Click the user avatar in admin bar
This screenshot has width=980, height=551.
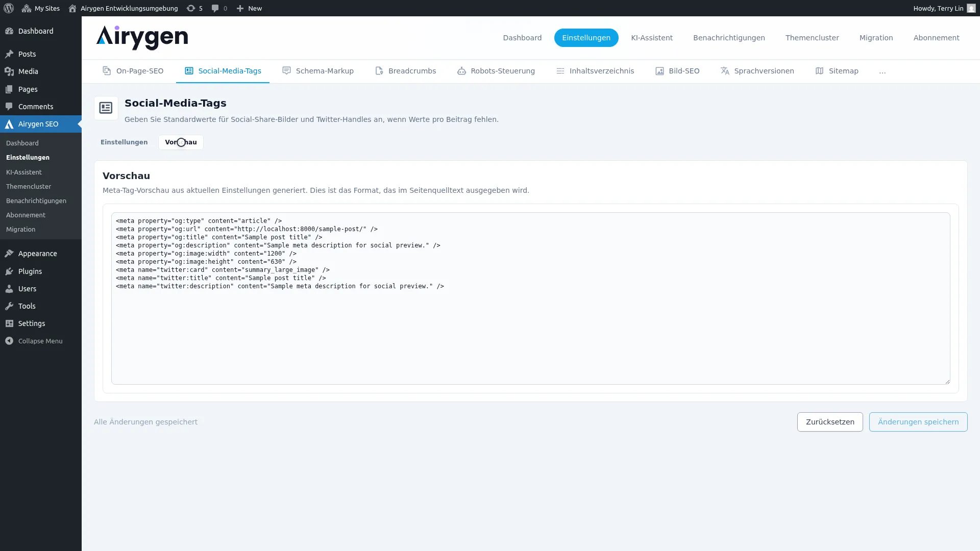click(x=971, y=8)
